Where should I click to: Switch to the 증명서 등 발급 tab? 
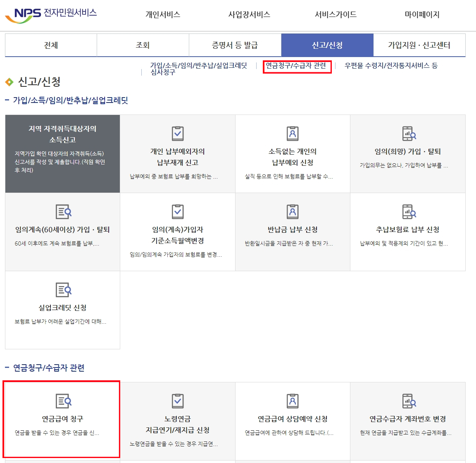[x=235, y=45]
